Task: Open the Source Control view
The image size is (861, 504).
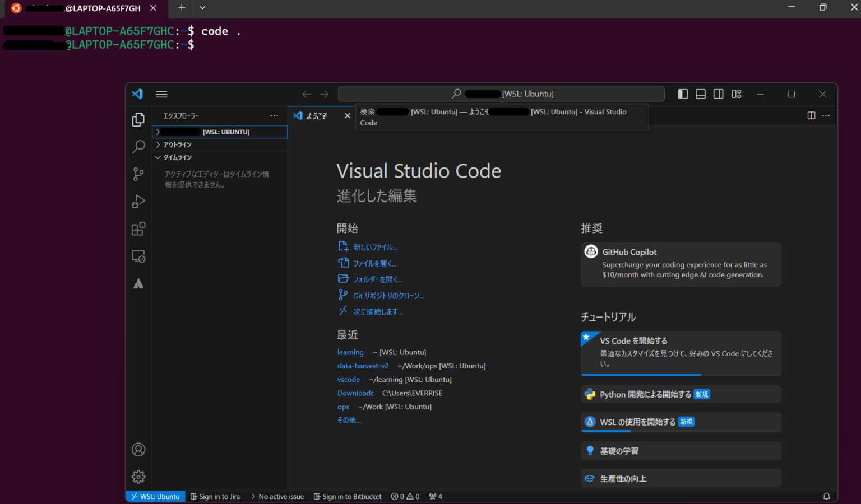Action: pyautogui.click(x=138, y=174)
